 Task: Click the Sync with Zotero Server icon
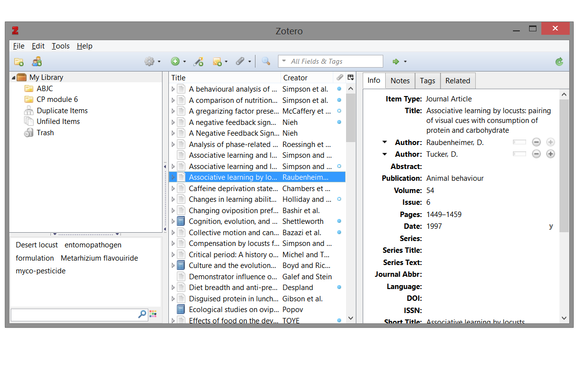[x=559, y=61]
